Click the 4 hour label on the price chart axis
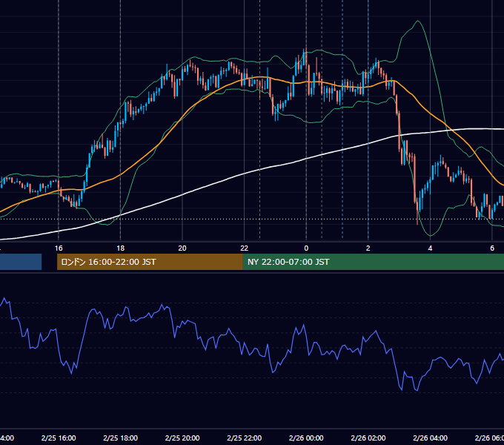 (x=430, y=248)
